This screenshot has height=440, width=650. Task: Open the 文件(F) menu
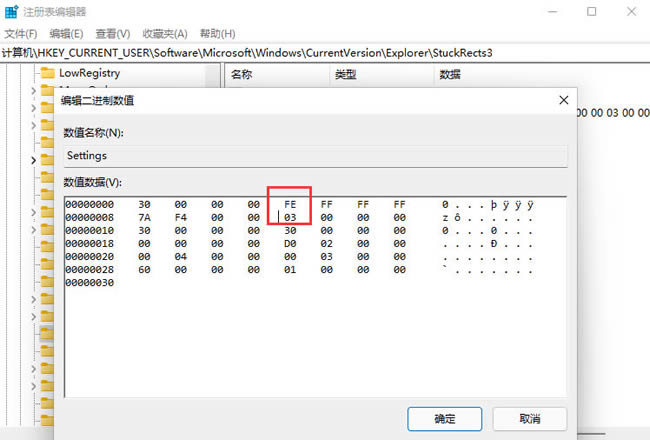tap(20, 34)
